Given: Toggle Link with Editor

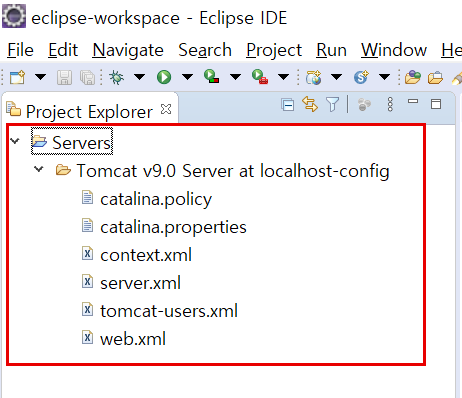Looking at the screenshot, I should click(x=310, y=104).
